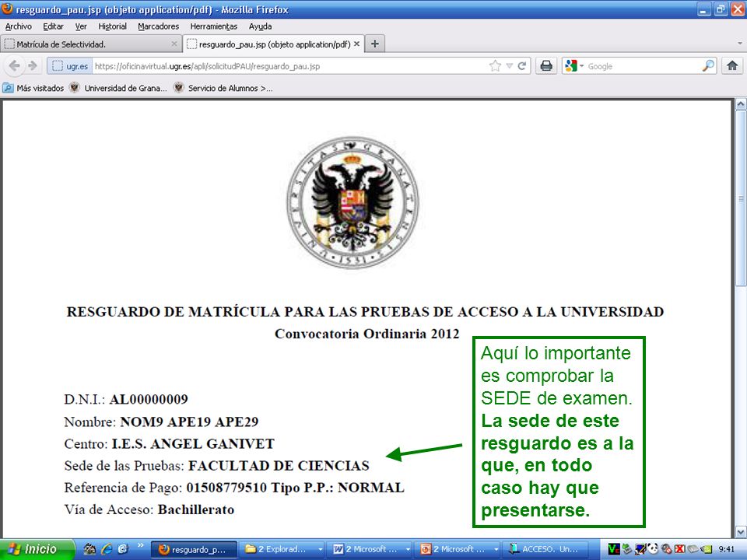747x560 pixels.
Task: Open Más visitados bookmarks folder
Action: tap(33, 88)
